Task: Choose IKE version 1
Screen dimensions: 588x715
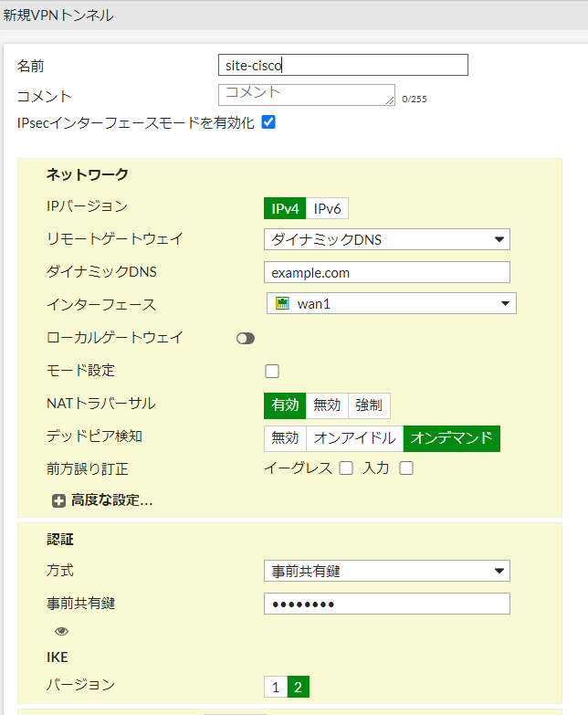Action: click(x=276, y=687)
